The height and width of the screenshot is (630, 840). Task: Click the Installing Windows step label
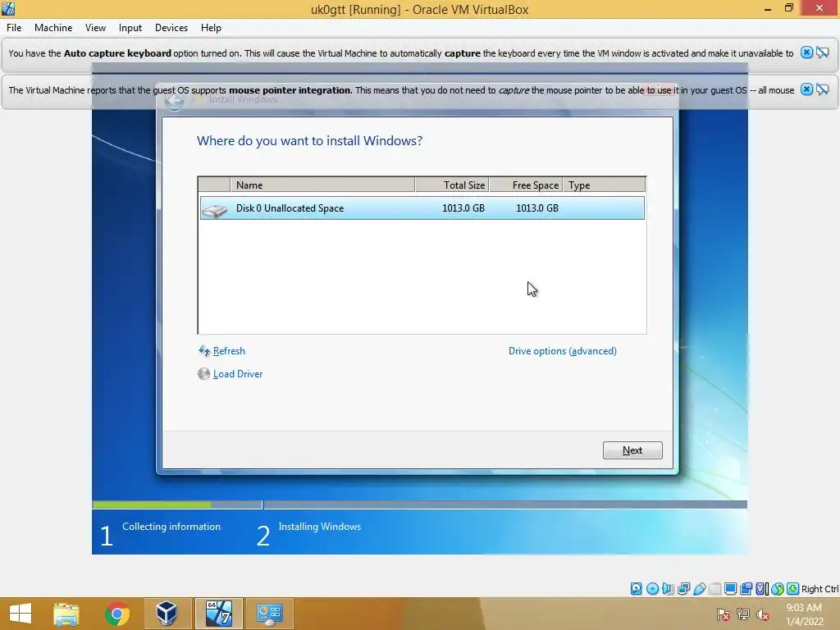(x=320, y=527)
